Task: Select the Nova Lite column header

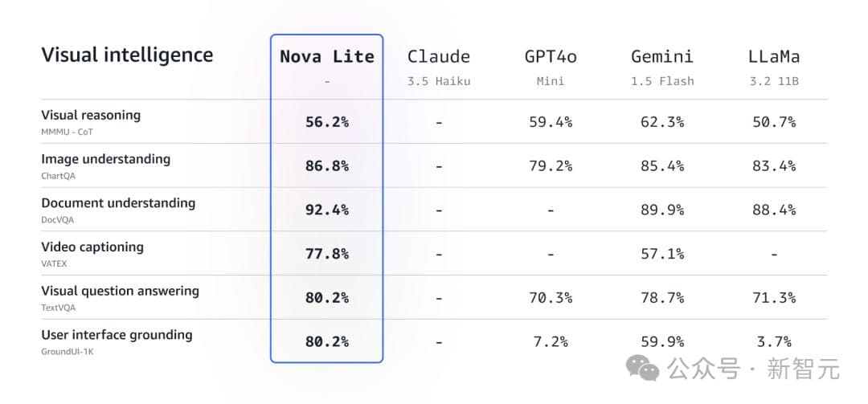Action: 326,57
